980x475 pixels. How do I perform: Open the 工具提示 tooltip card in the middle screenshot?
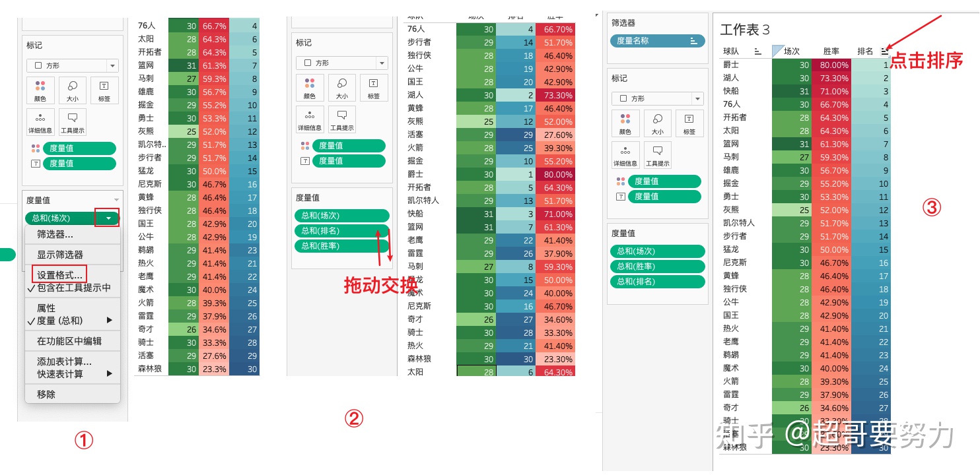(x=341, y=120)
